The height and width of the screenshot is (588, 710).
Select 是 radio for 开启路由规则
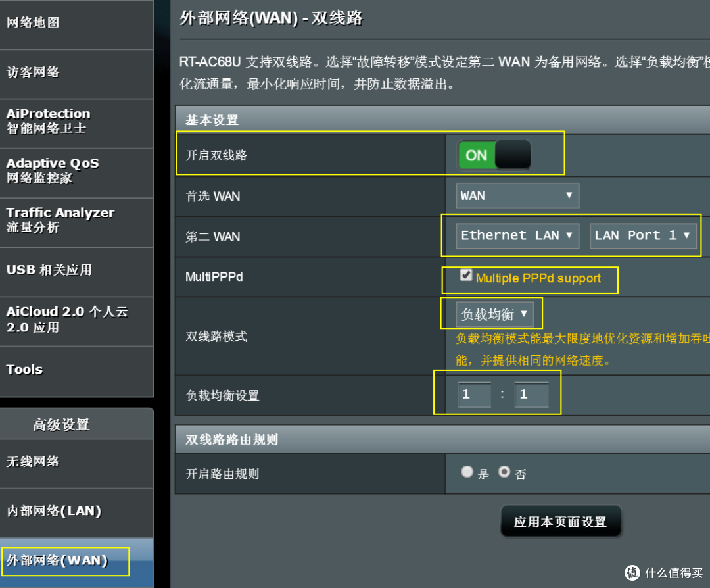click(x=467, y=472)
